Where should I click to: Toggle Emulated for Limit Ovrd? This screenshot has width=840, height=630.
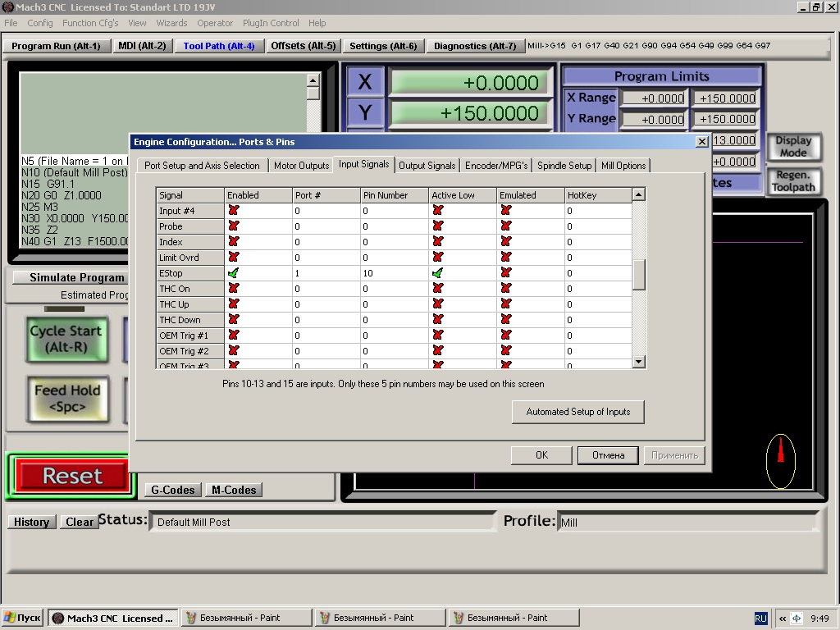(x=505, y=257)
